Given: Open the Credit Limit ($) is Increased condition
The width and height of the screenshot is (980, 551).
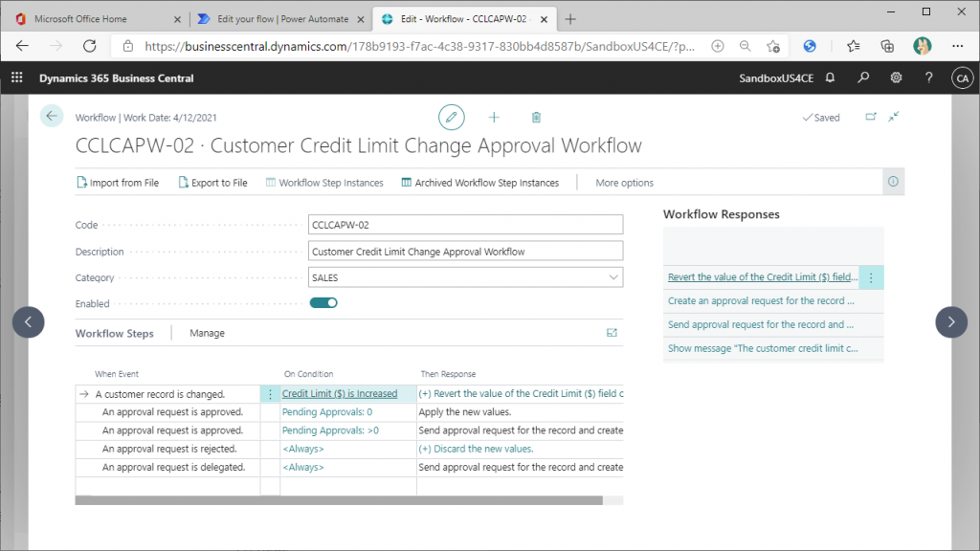Looking at the screenshot, I should pos(340,393).
